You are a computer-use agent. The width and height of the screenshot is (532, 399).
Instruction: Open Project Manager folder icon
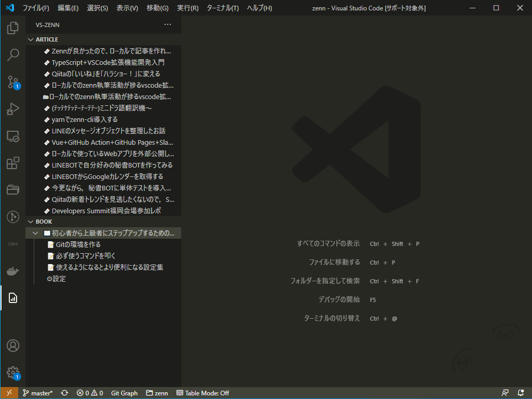[x=13, y=190]
